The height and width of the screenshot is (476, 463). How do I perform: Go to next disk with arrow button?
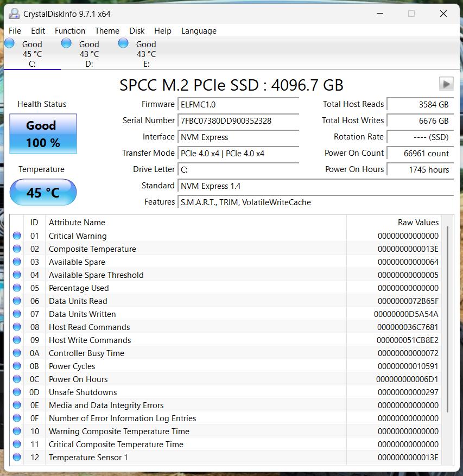[x=446, y=84]
